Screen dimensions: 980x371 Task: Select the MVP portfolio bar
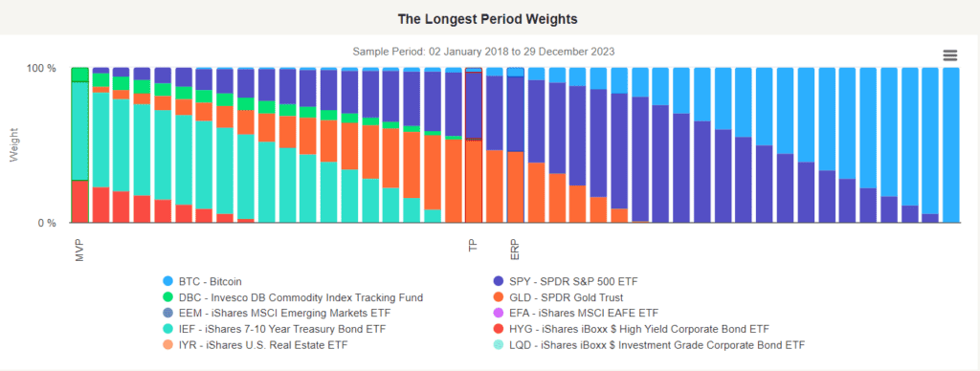(x=80, y=145)
